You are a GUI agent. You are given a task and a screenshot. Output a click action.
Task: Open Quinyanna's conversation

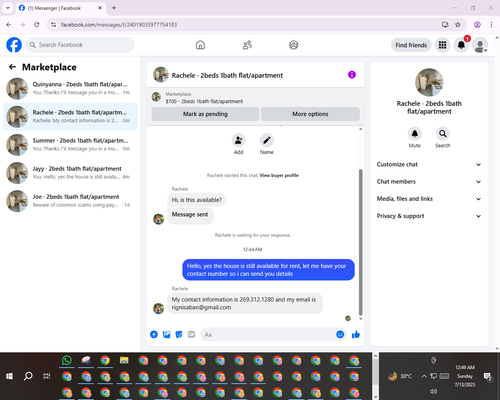[70, 89]
